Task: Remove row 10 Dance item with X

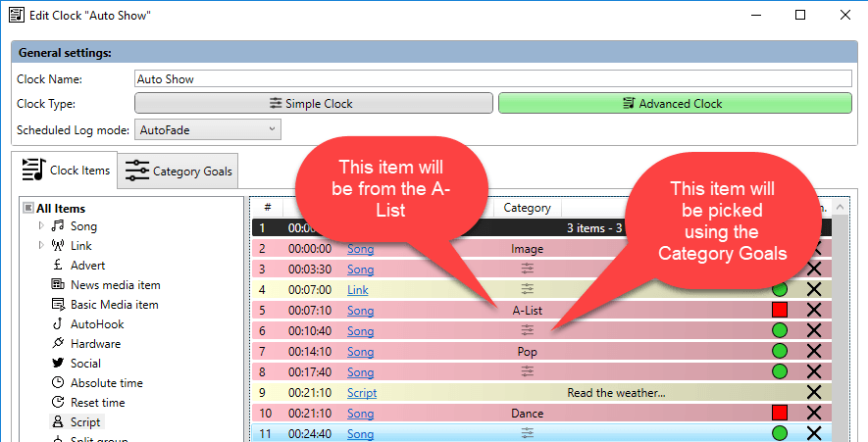Action: [814, 414]
